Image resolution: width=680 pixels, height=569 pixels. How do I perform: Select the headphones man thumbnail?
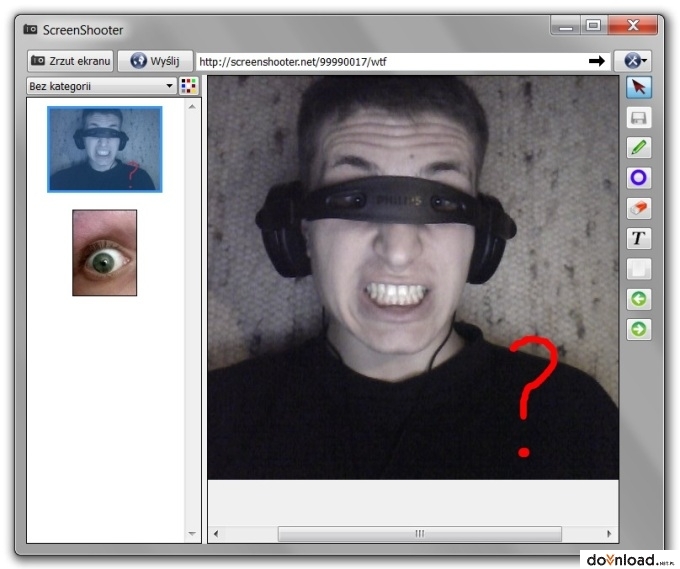[x=105, y=149]
